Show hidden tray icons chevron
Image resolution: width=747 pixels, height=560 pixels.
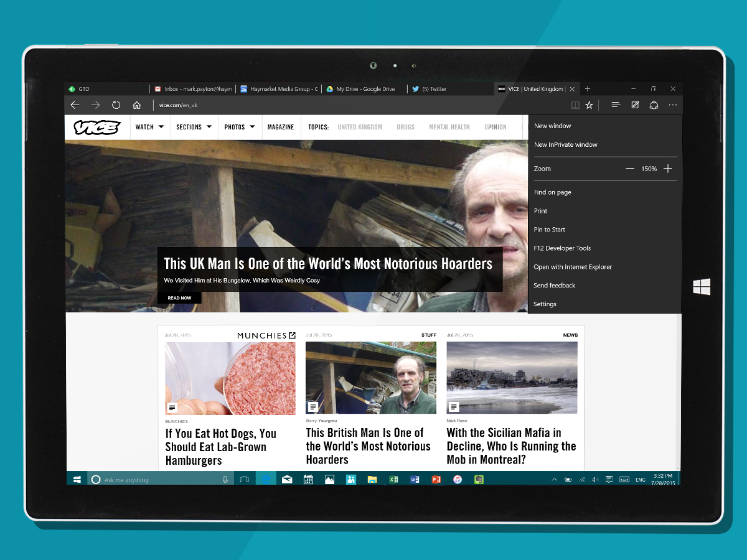point(554,480)
